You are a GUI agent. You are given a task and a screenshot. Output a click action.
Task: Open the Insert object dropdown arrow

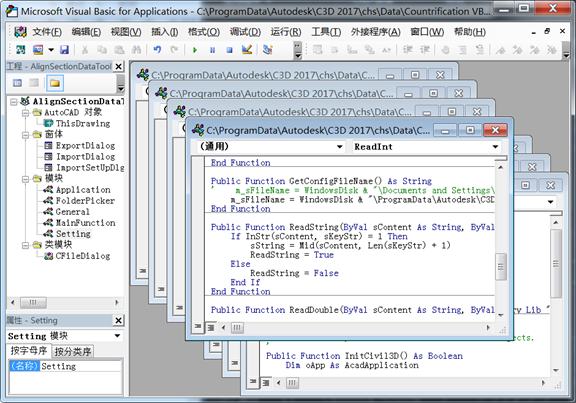click(x=51, y=50)
